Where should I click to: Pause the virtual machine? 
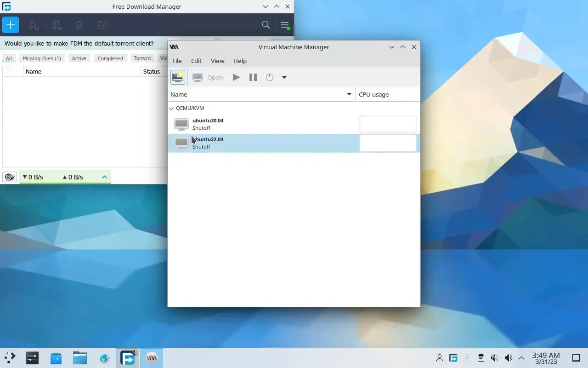tap(253, 77)
